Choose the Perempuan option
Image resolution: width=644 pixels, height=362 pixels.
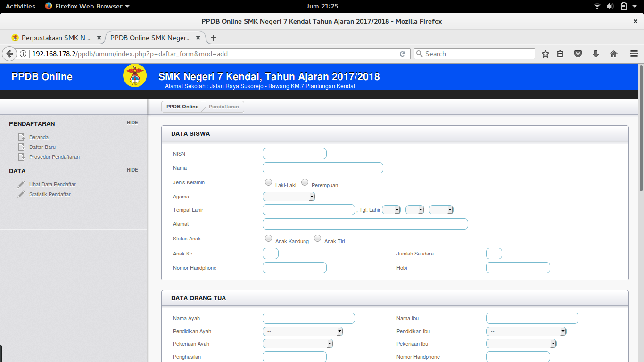305,182
